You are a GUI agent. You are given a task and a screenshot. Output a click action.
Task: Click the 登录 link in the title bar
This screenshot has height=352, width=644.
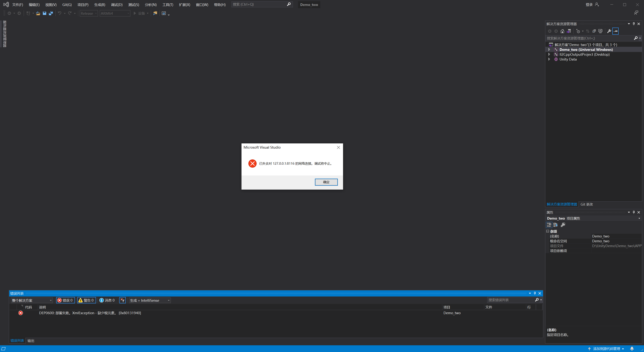tap(589, 4)
